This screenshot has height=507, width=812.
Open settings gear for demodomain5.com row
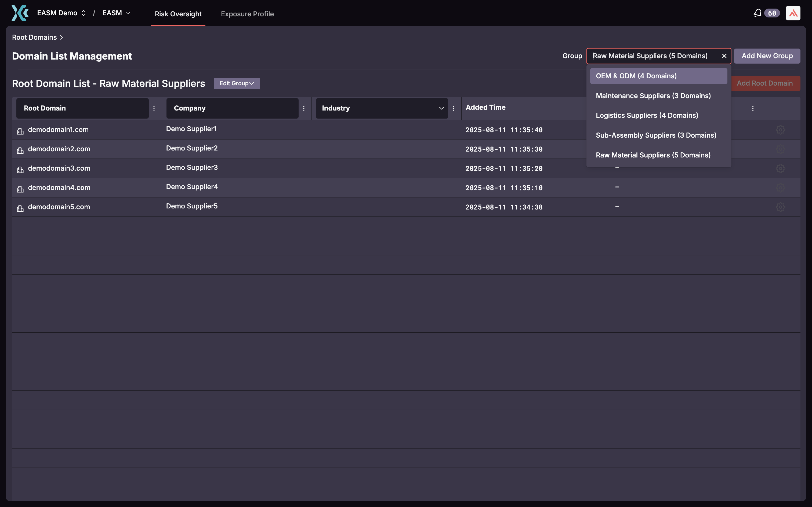coord(780,207)
